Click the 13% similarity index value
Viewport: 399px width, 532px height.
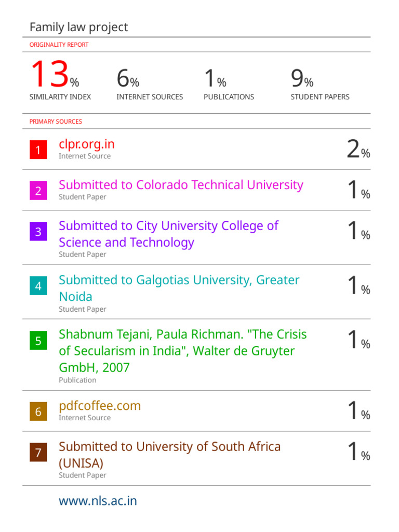[55, 74]
